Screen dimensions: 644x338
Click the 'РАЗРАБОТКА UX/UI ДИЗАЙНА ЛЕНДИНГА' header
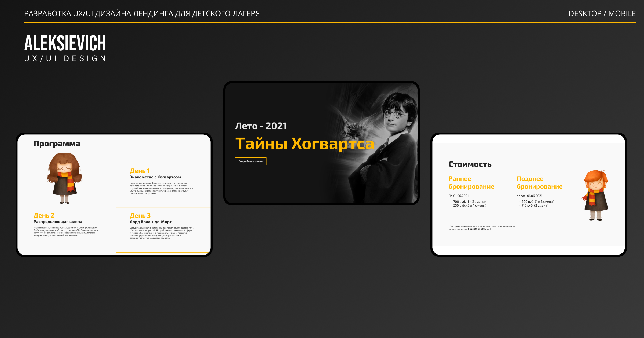click(142, 13)
